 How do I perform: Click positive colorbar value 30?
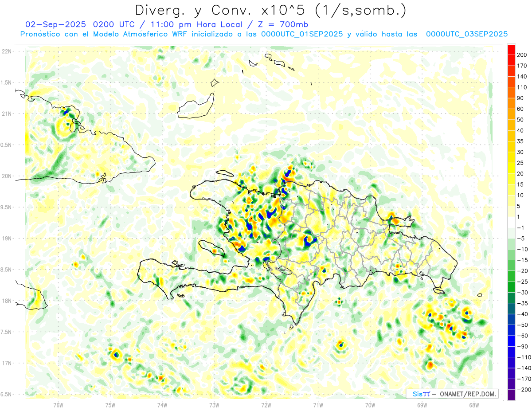click(x=520, y=153)
